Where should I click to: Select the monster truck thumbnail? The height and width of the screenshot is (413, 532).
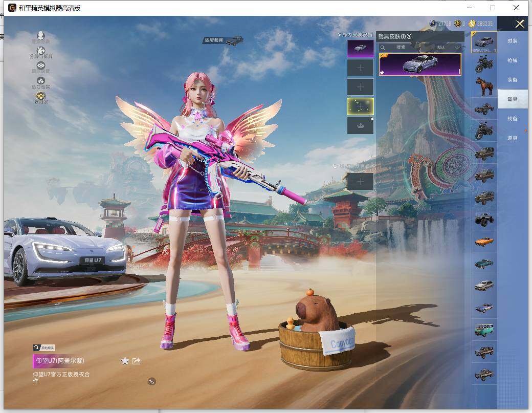click(x=484, y=220)
